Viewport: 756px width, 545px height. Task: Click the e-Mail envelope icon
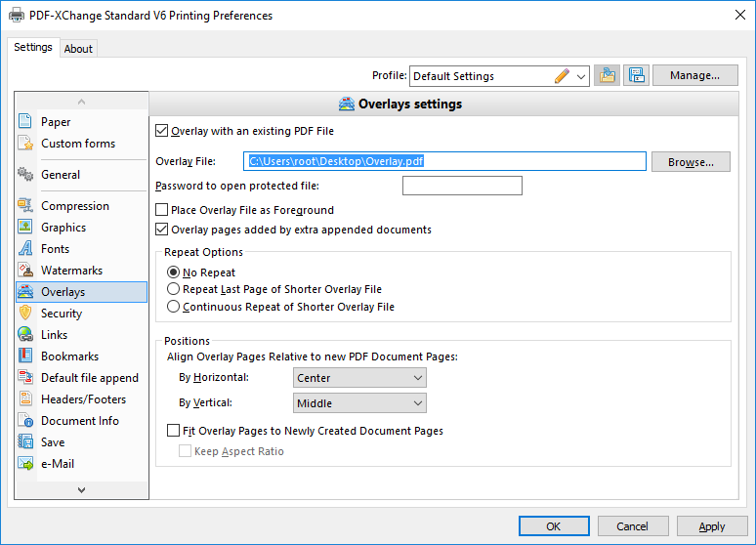point(25,464)
